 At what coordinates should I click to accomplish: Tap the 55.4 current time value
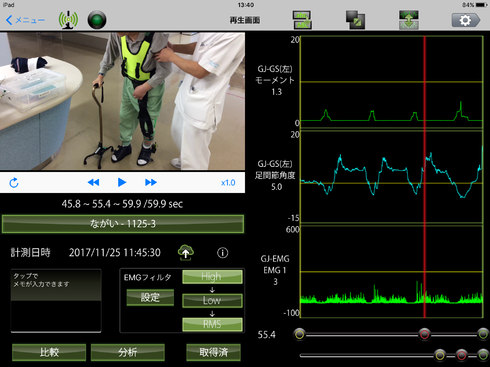tap(267, 335)
